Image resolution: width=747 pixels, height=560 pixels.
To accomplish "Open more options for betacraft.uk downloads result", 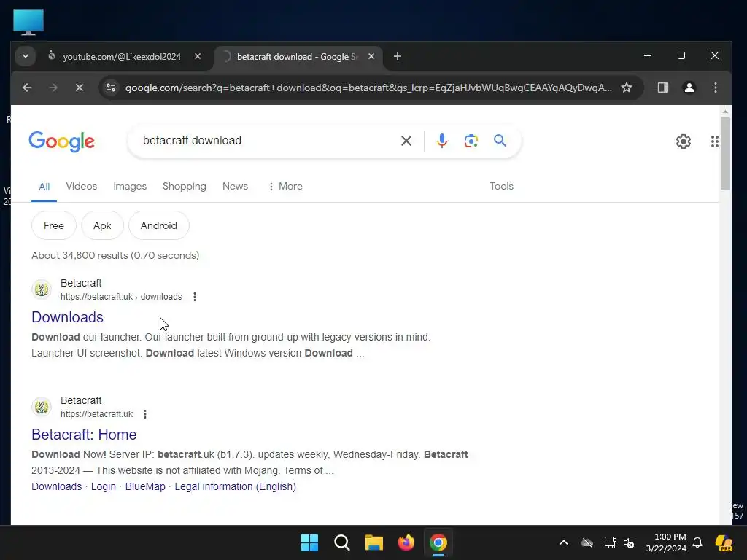I will 194,297.
